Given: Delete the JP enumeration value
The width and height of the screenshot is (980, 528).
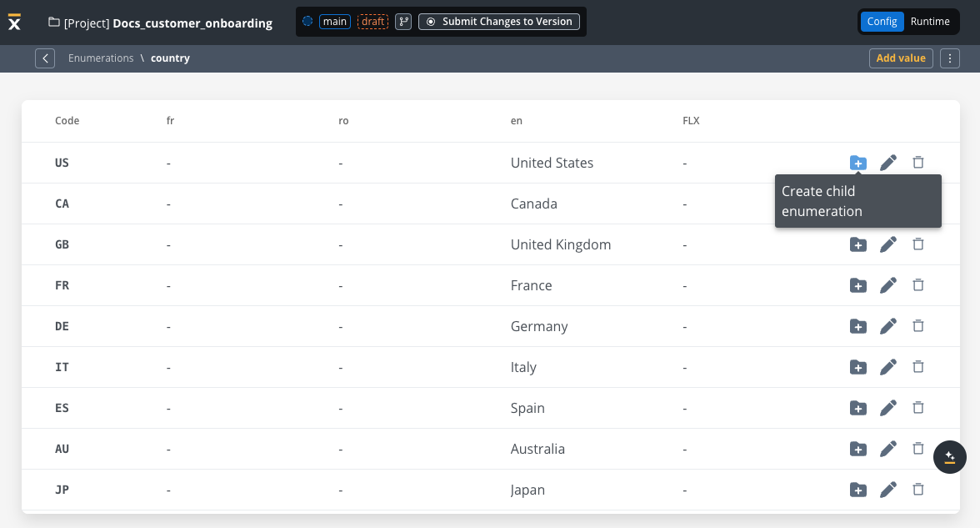Looking at the screenshot, I should [918, 490].
